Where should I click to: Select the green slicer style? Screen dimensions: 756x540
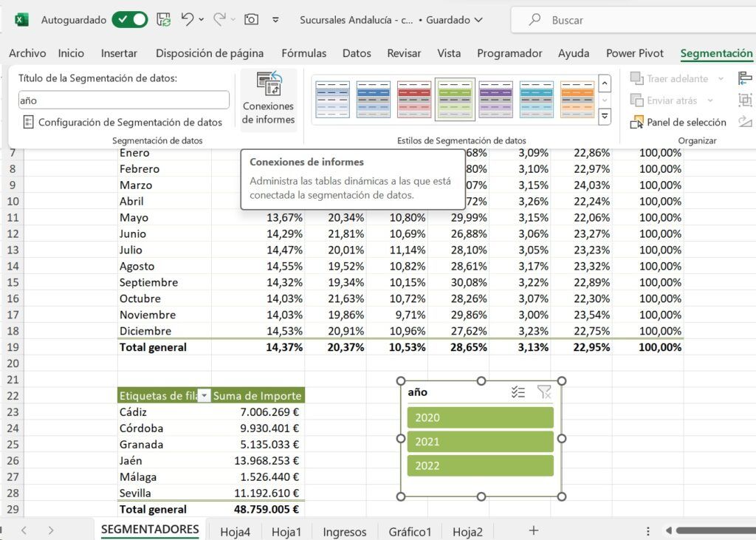coord(455,99)
